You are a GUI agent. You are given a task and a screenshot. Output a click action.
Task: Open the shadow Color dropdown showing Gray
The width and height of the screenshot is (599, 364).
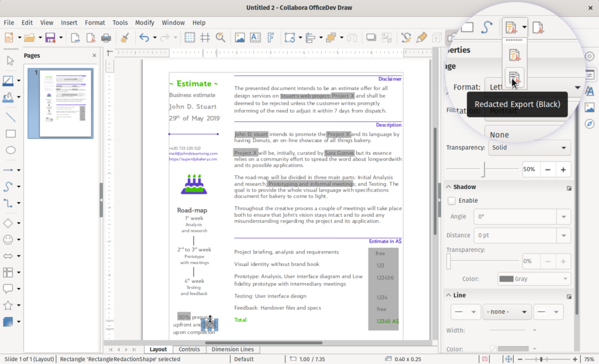(534, 279)
